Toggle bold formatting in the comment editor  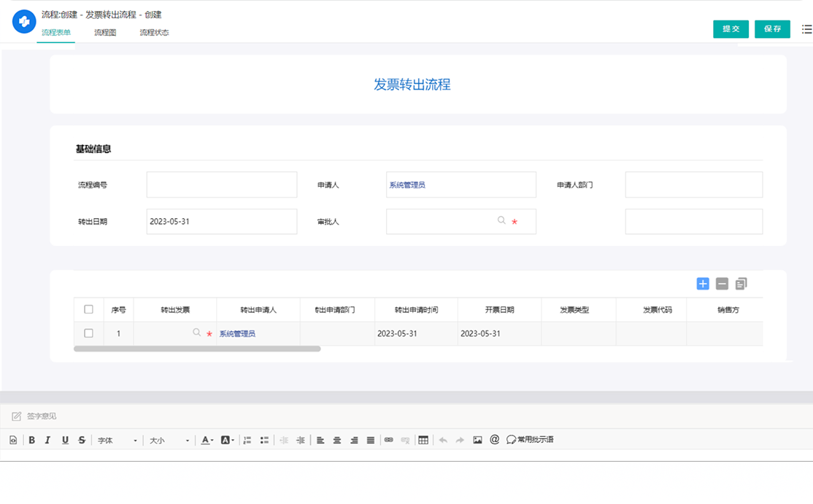pos(32,440)
